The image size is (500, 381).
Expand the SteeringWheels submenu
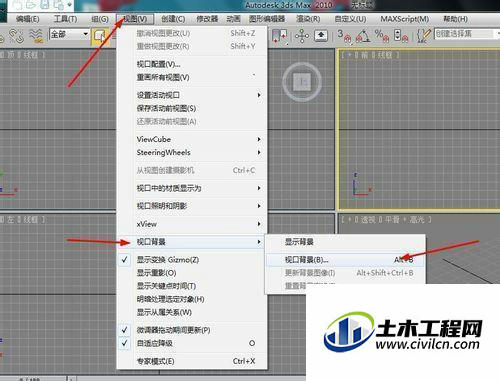(192, 153)
